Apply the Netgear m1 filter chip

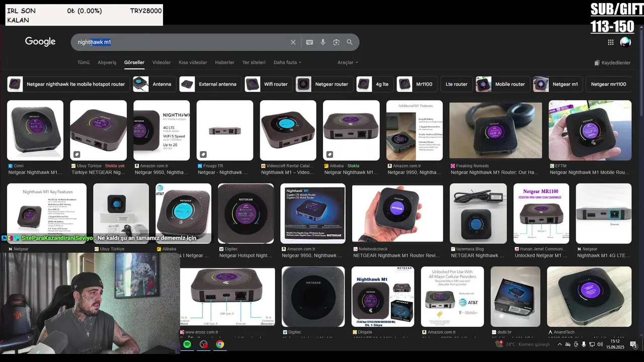click(558, 84)
